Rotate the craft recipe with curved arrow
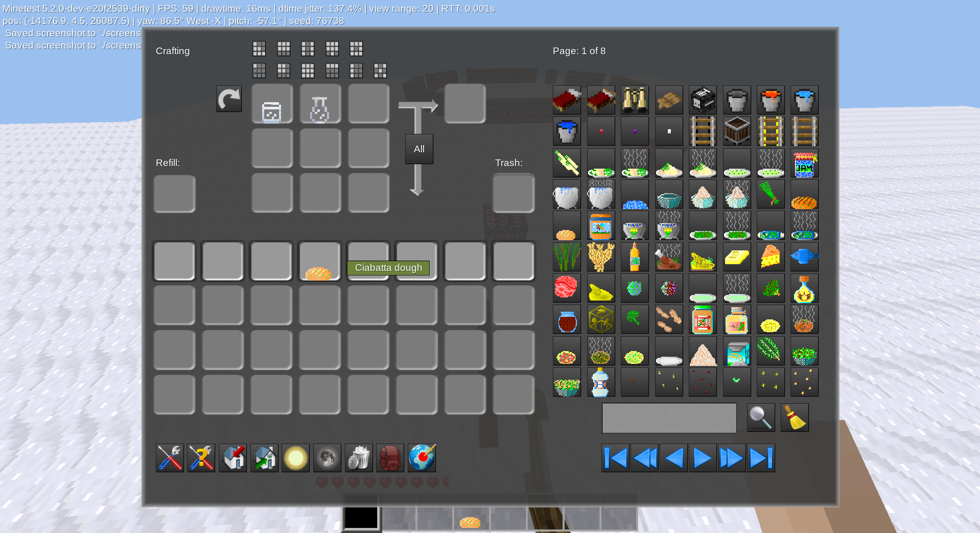Image resolution: width=980 pixels, height=533 pixels. tap(229, 99)
